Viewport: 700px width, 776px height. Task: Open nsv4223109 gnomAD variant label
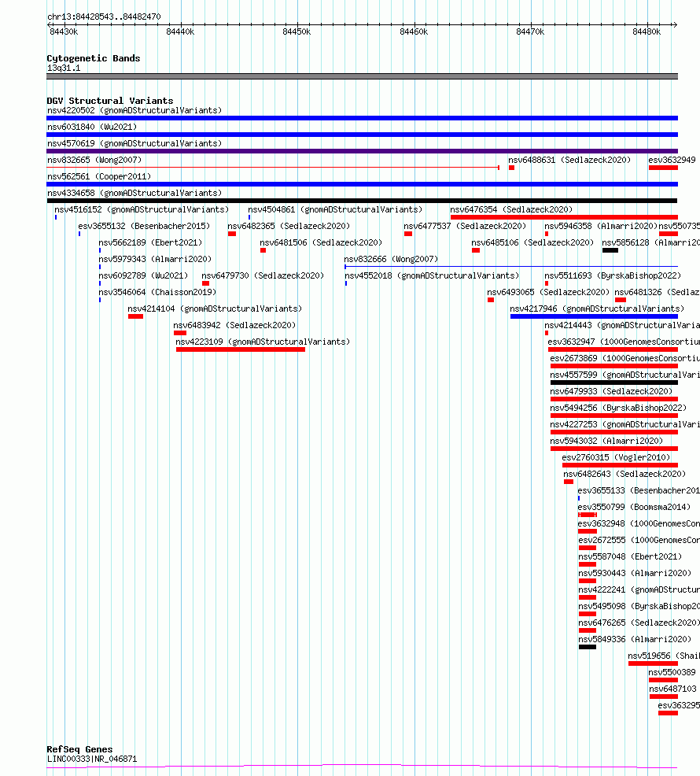(x=263, y=342)
